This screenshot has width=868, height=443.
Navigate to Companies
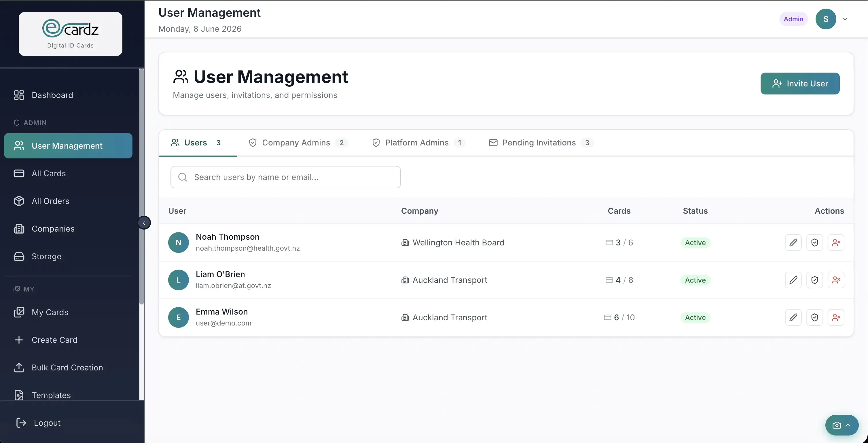point(68,229)
